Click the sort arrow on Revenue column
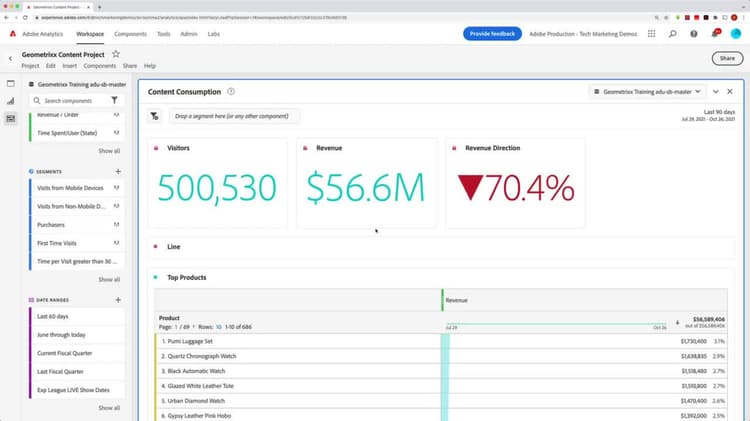This screenshot has width=750, height=421. [677, 323]
